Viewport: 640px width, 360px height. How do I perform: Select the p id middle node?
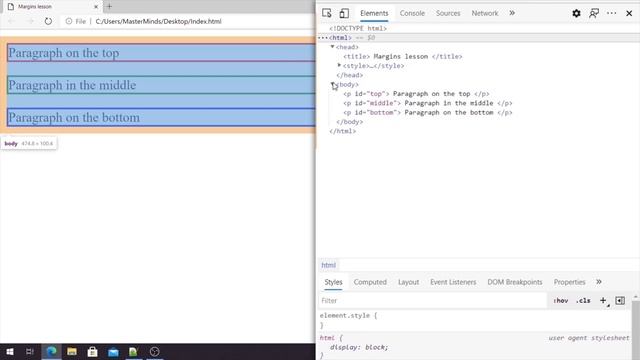427,103
